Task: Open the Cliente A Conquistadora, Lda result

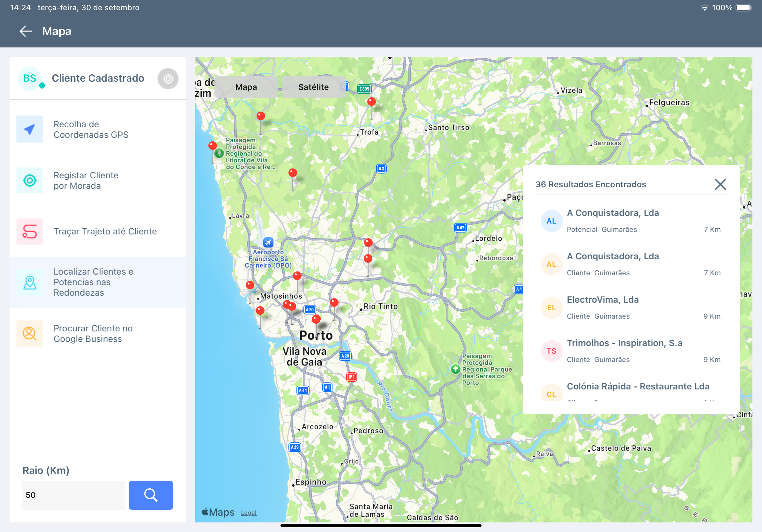Action: [x=631, y=264]
